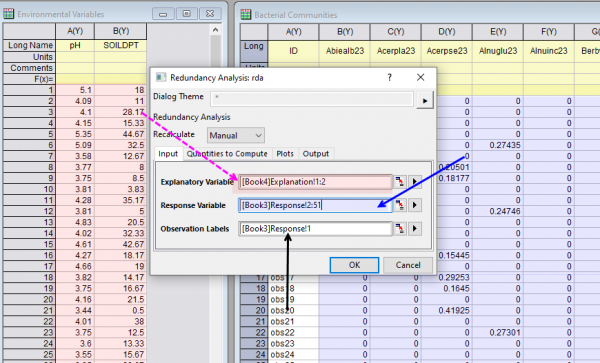Click the OK button
The height and width of the screenshot is (363, 600).
pyautogui.click(x=354, y=265)
